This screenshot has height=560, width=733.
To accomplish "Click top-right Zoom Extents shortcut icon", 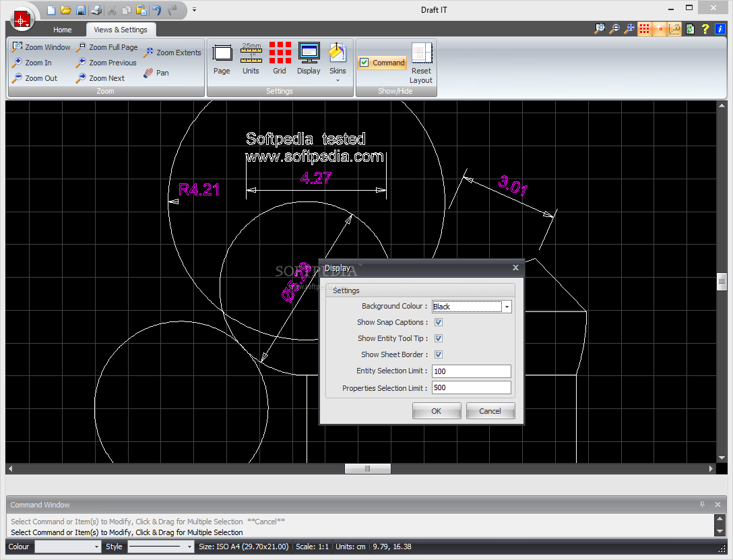I will [630, 29].
